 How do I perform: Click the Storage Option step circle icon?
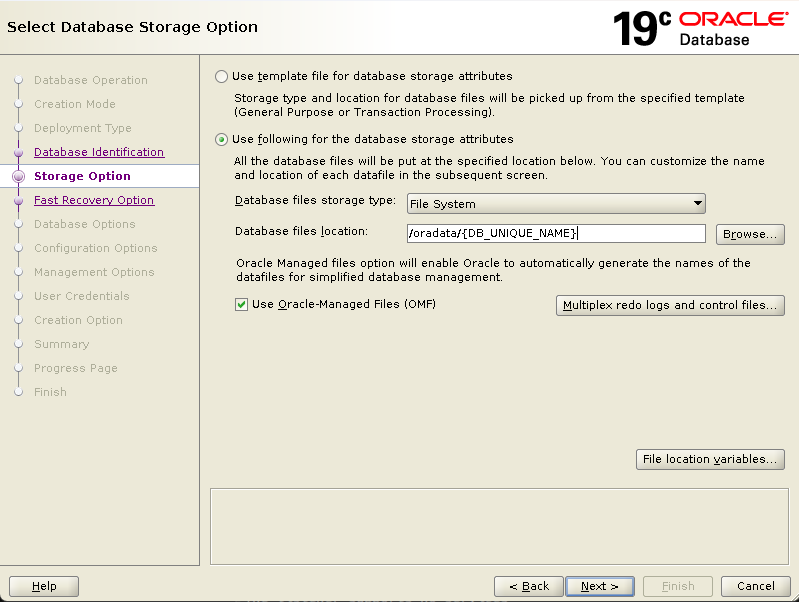click(x=19, y=176)
